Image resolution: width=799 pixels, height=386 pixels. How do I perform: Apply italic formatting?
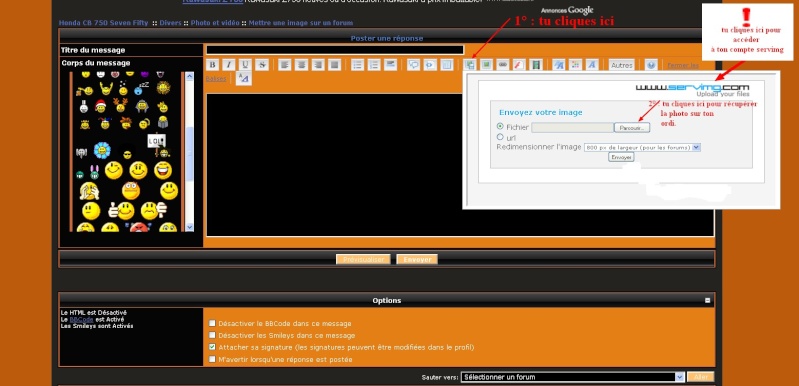(x=229, y=65)
